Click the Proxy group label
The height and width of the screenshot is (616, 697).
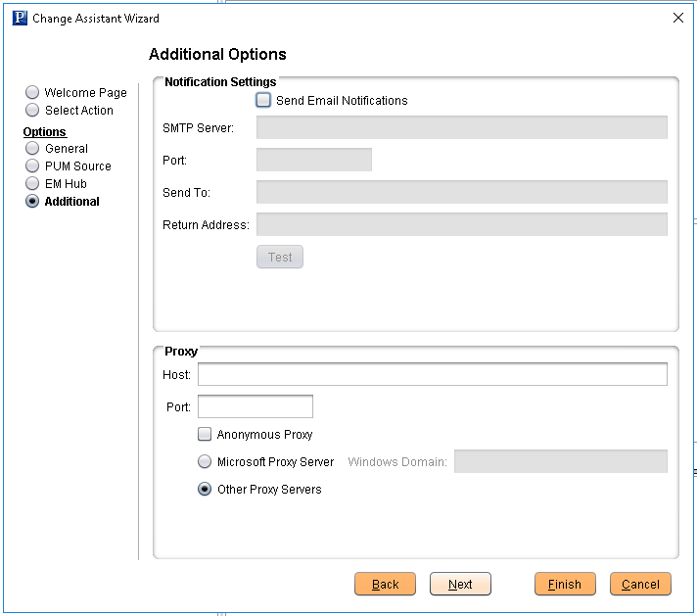tap(181, 352)
